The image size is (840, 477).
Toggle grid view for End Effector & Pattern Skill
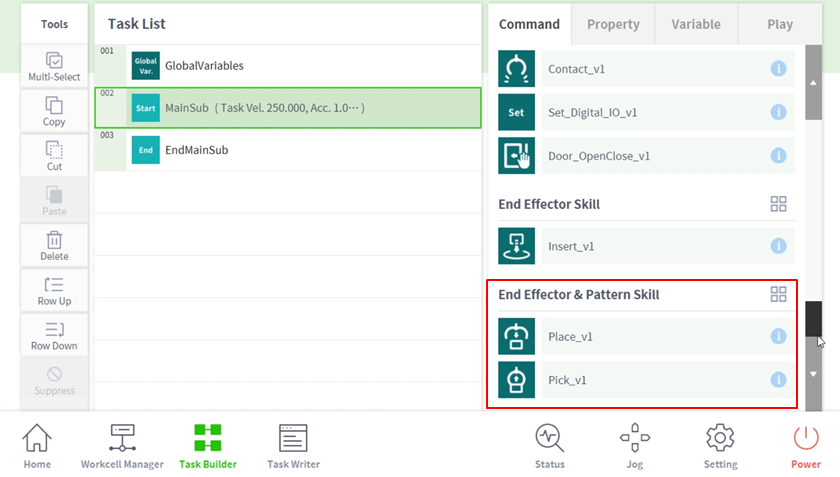point(778,294)
